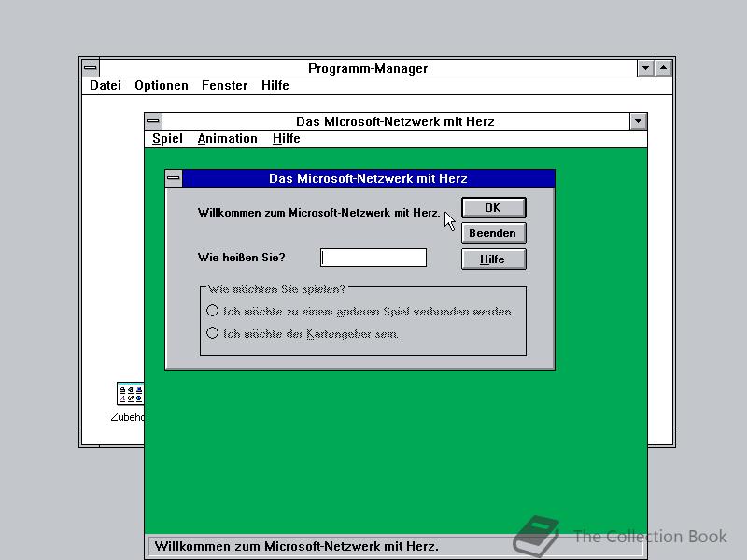
Task: Open Hilfe menu in Hearts window
Action: [287, 138]
